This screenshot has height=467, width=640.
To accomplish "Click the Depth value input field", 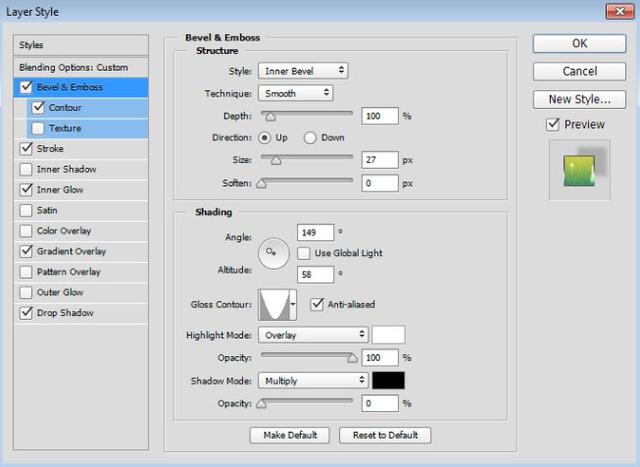I will click(x=379, y=116).
